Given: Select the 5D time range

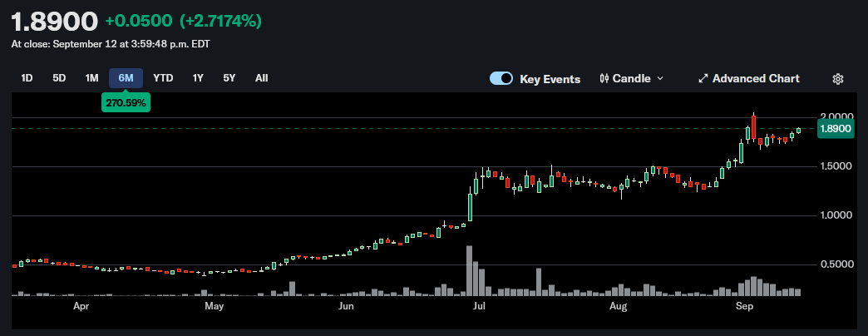Looking at the screenshot, I should coord(59,78).
